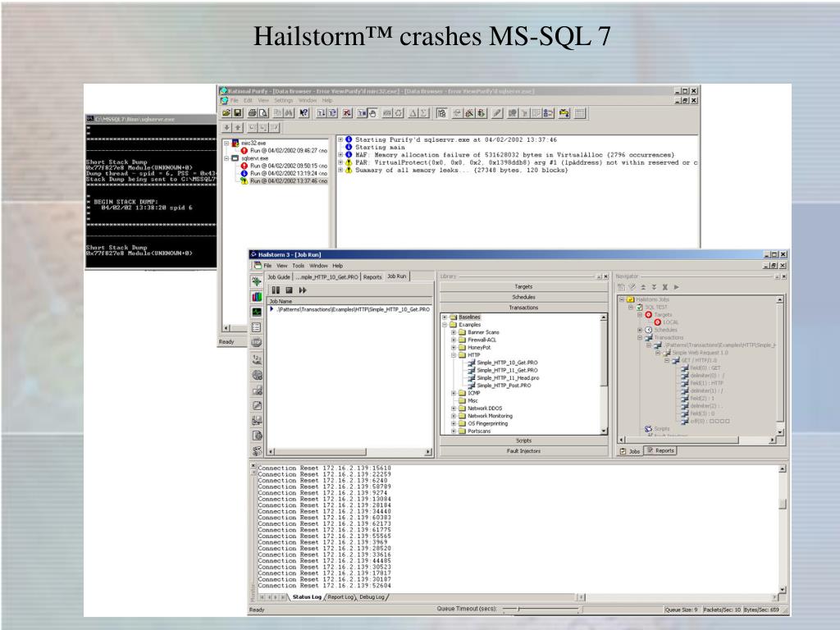Open the Tools menu in Hailstorm

[x=299, y=266]
